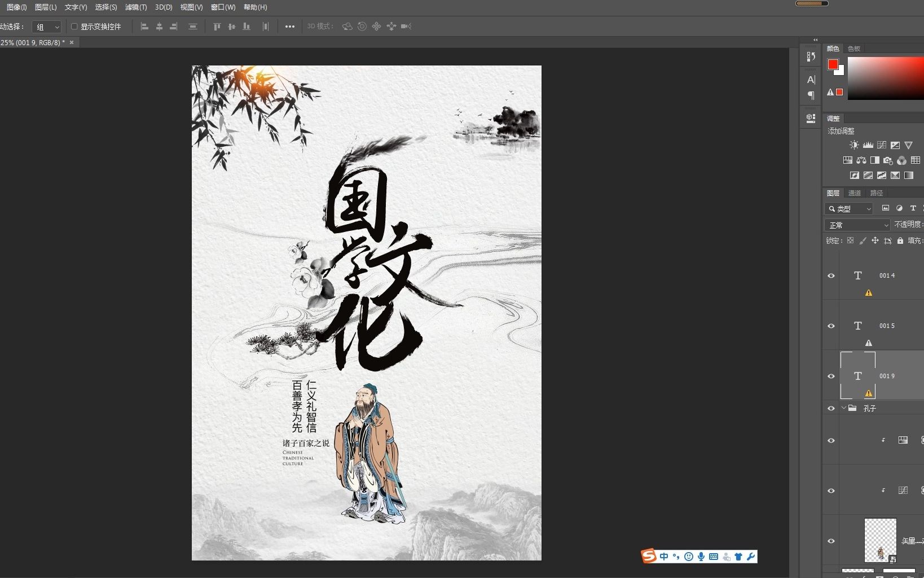Align right edges icon in options bar
Image resolution: width=924 pixels, height=578 pixels.
click(174, 27)
